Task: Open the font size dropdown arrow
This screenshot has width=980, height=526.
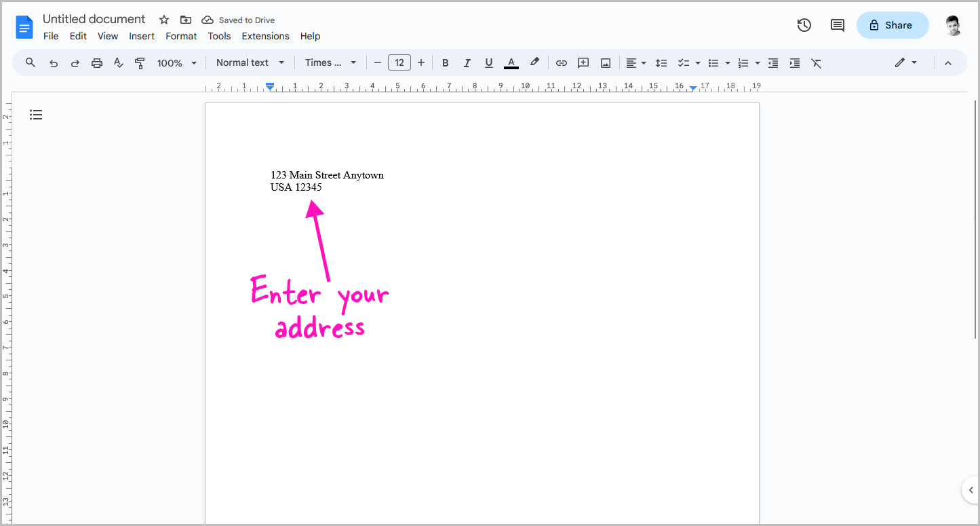Action: (x=399, y=62)
